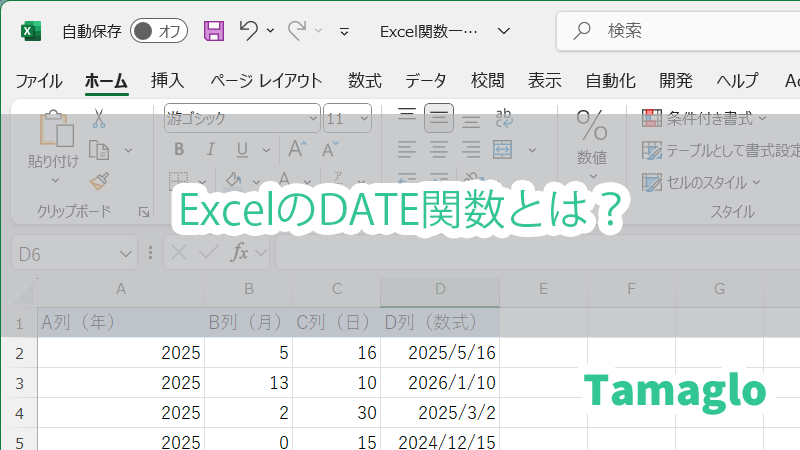Click the format painter brush icon
The image size is (800, 450).
(98, 181)
